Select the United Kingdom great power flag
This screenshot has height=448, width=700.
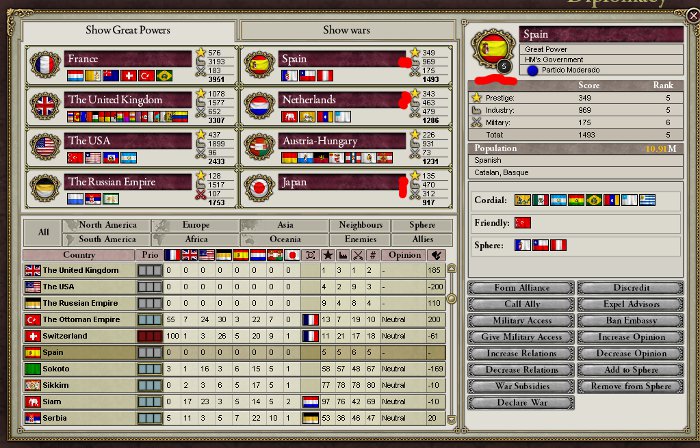pyautogui.click(x=44, y=105)
